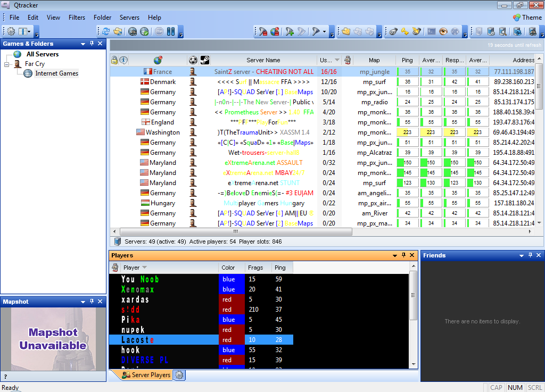The width and height of the screenshot is (545, 392).
Task: Open the Edit menu
Action: (33, 18)
